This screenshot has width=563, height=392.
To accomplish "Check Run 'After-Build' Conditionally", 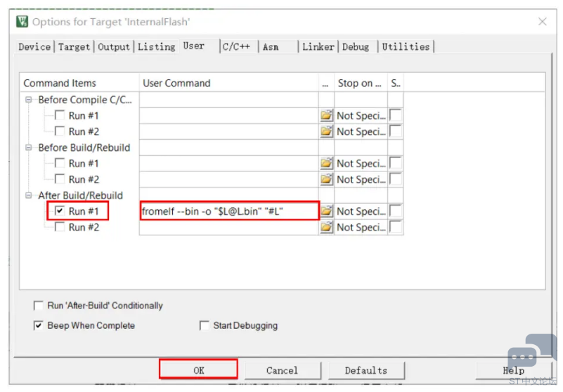I will pyautogui.click(x=38, y=306).
